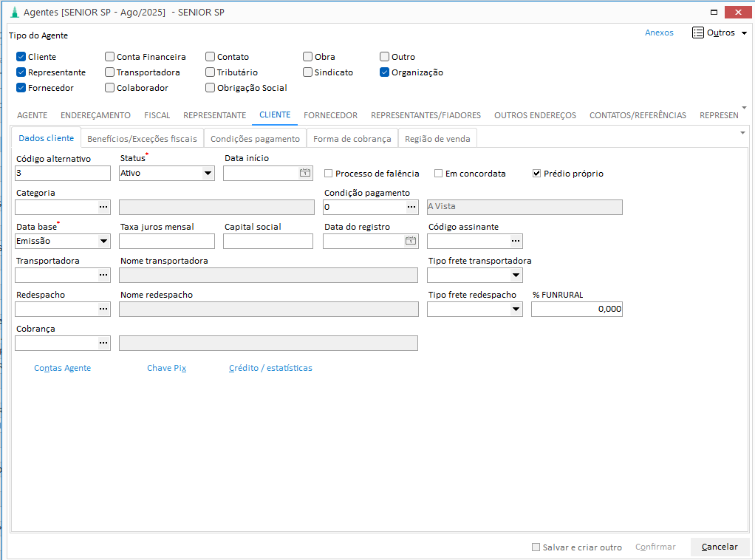This screenshot has height=560, width=755.
Task: Open calendar picker for Data do registro
Action: pos(410,241)
